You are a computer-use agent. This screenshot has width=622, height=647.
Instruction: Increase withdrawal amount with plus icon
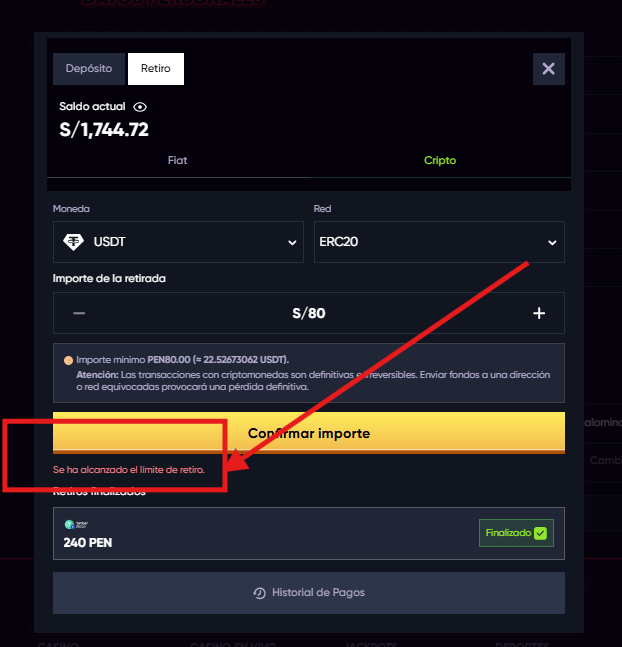point(539,313)
